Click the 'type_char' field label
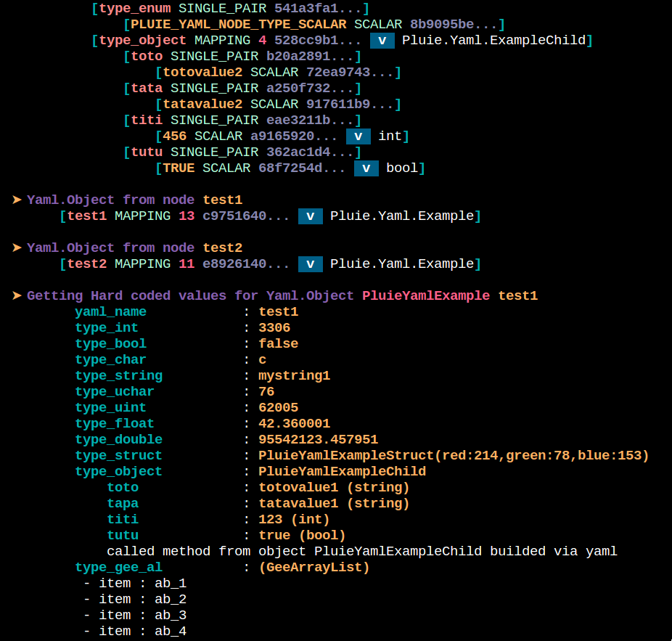672x641 pixels. 110,360
